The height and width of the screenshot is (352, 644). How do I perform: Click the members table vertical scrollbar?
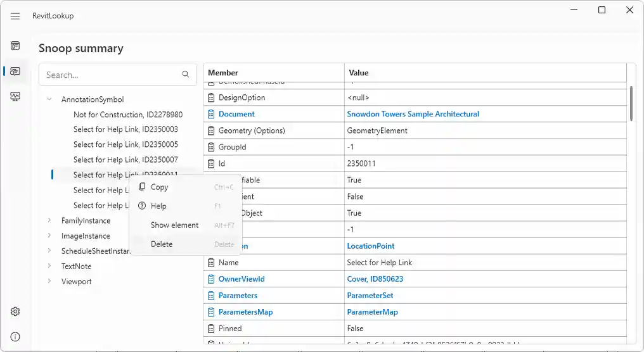coord(631,104)
